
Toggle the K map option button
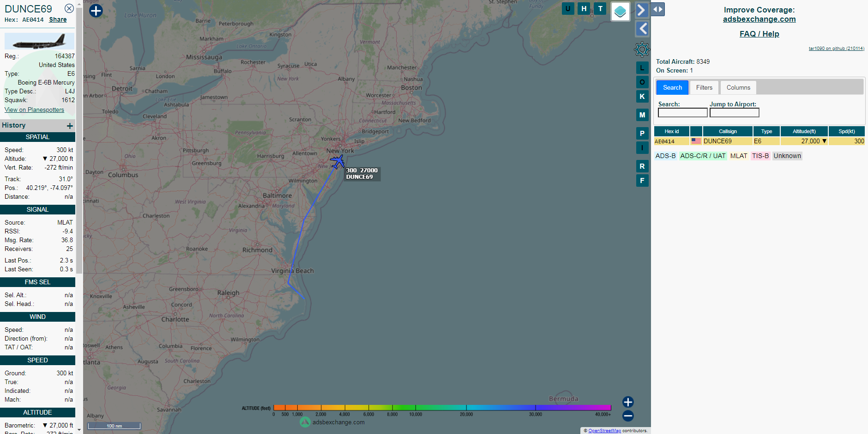tap(642, 96)
